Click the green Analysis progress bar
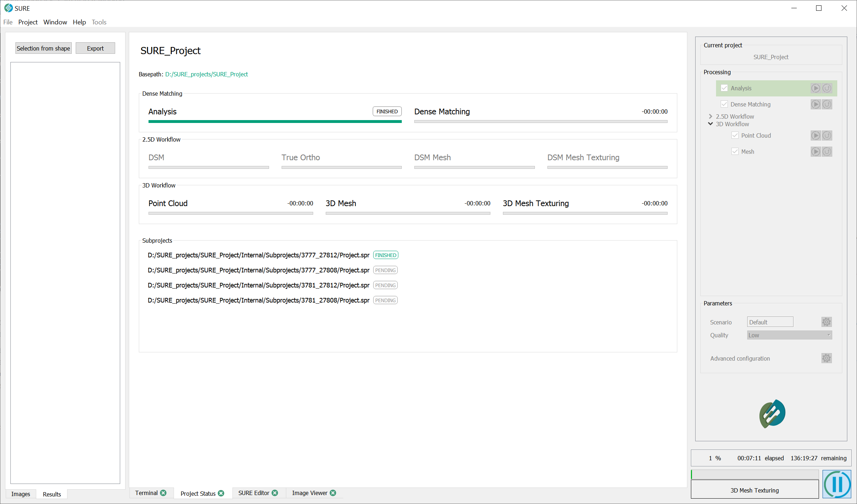The width and height of the screenshot is (857, 504). [275, 122]
